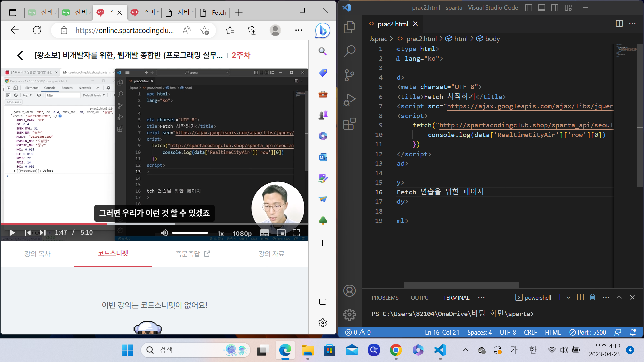This screenshot has width=644, height=362.
Task: Kill terminal with trash icon
Action: [x=593, y=297]
